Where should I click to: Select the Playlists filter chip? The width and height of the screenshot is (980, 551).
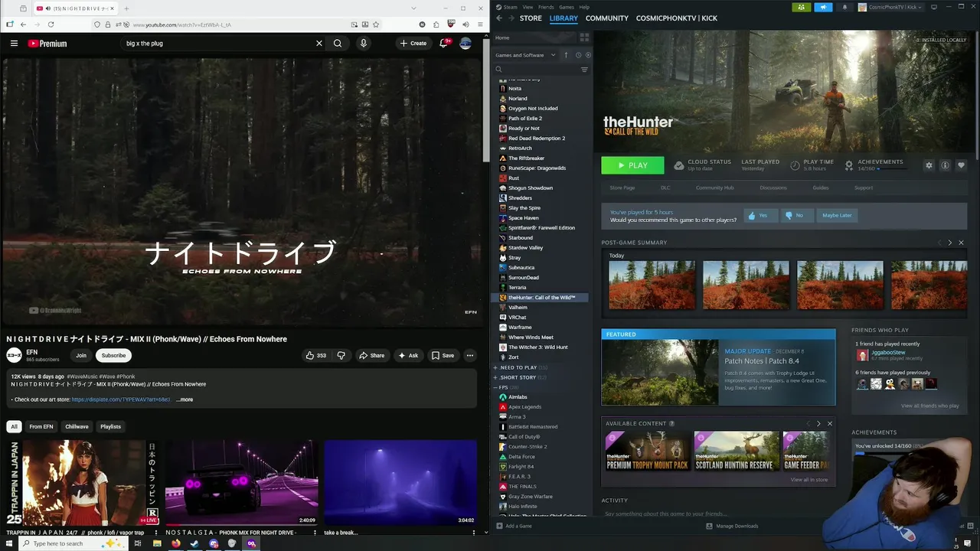point(110,426)
